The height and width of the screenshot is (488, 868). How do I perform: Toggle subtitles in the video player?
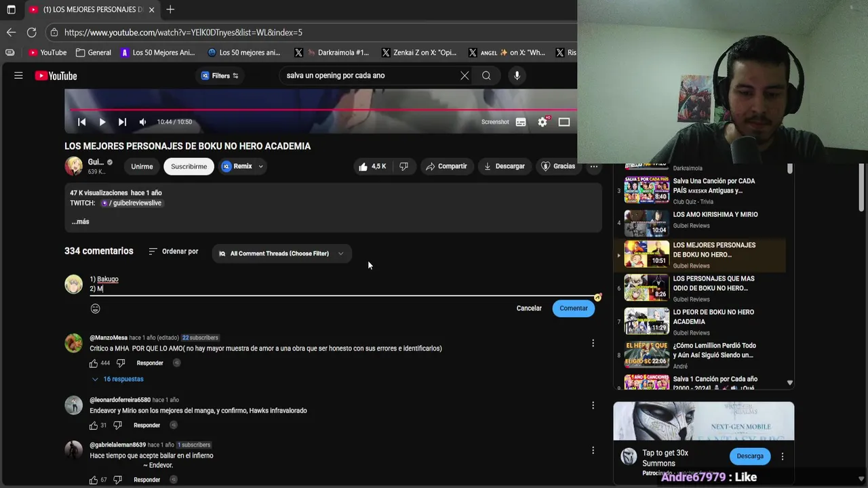(x=521, y=122)
